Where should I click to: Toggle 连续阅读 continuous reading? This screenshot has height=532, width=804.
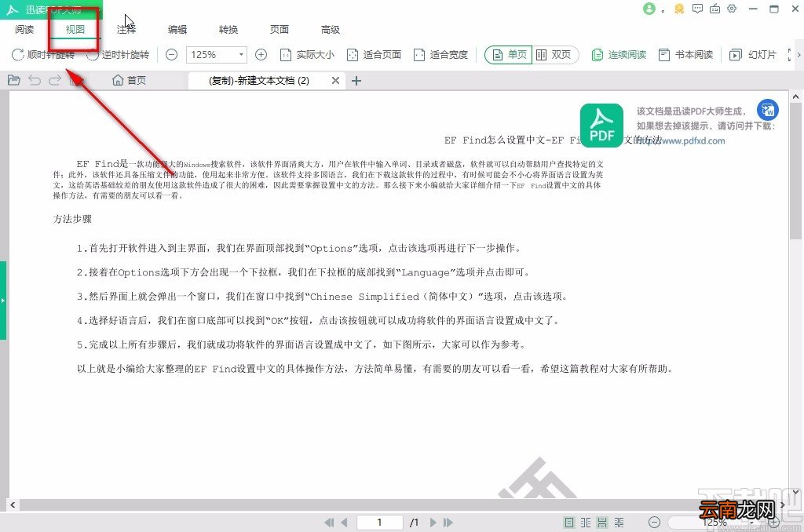pos(619,54)
